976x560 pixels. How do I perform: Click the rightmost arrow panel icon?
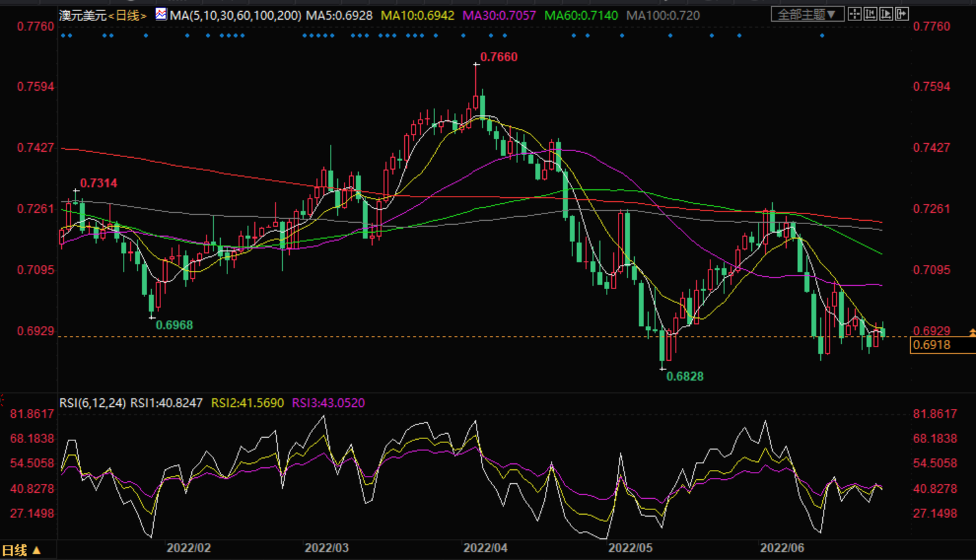click(x=902, y=14)
